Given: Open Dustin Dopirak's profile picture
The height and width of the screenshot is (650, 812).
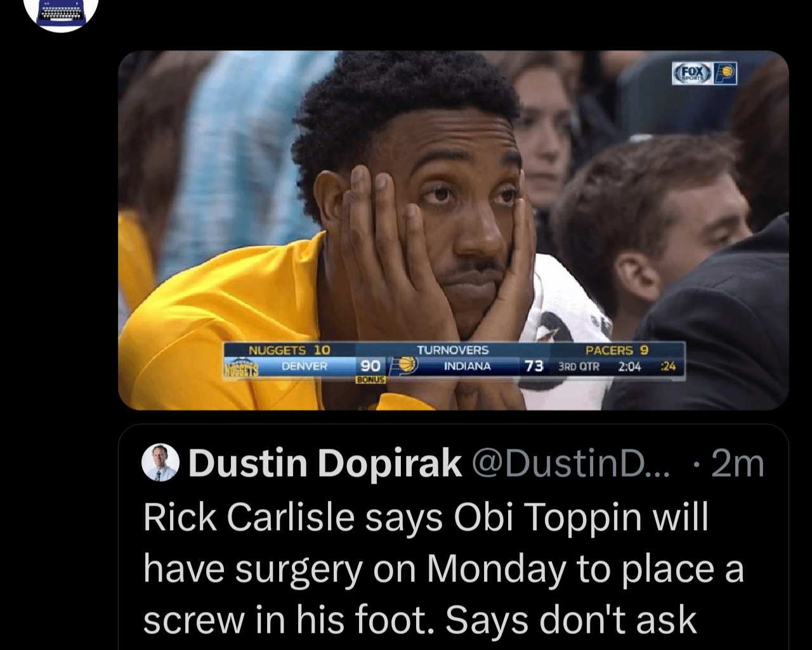Looking at the screenshot, I should tap(160, 462).
